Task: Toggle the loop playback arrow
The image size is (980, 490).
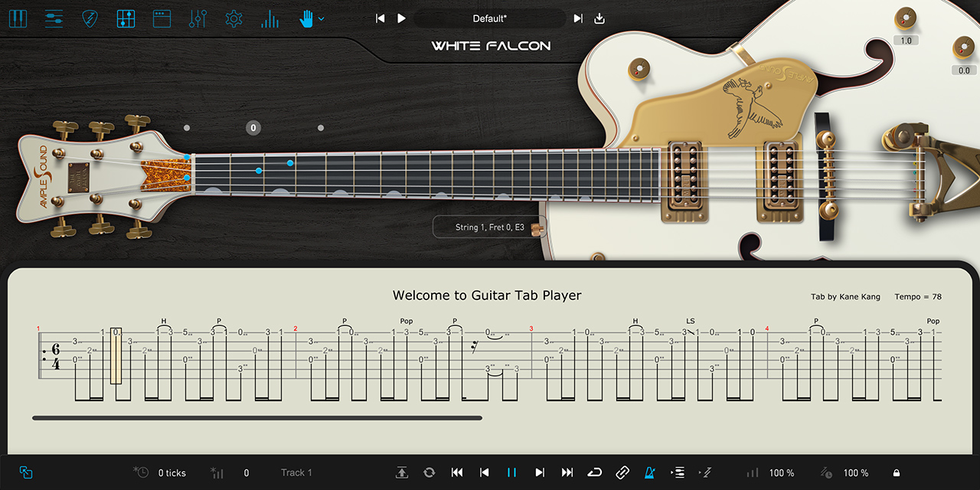Action: pos(595,472)
